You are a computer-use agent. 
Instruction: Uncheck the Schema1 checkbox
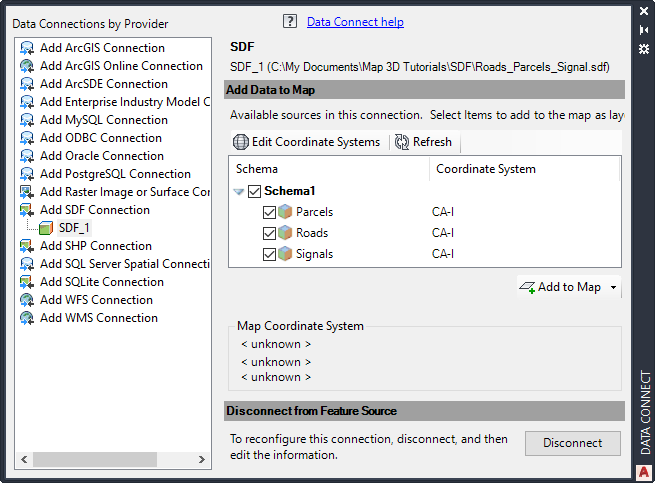click(254, 191)
